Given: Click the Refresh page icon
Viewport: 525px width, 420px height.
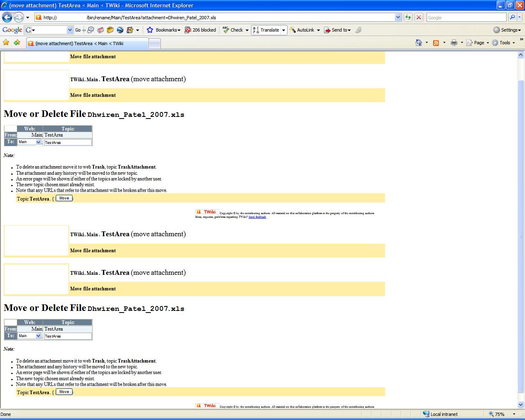Looking at the screenshot, I should click(x=408, y=17).
